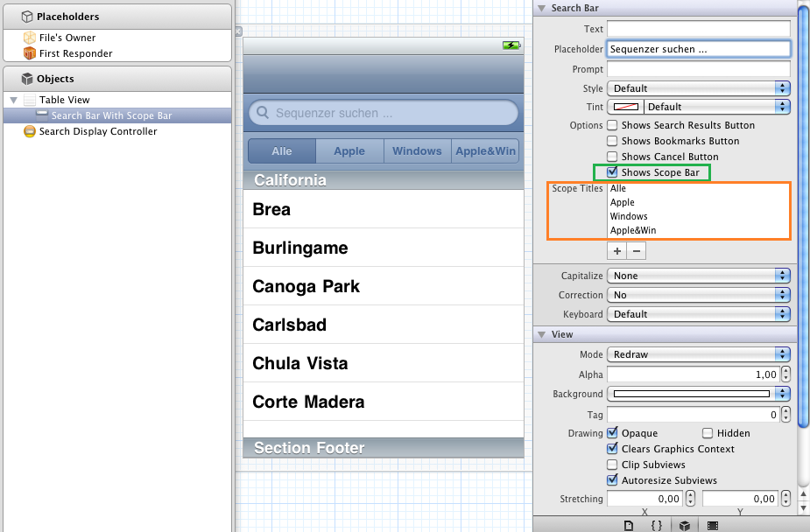Open the file template library icon
The image size is (810, 532).
(628, 525)
